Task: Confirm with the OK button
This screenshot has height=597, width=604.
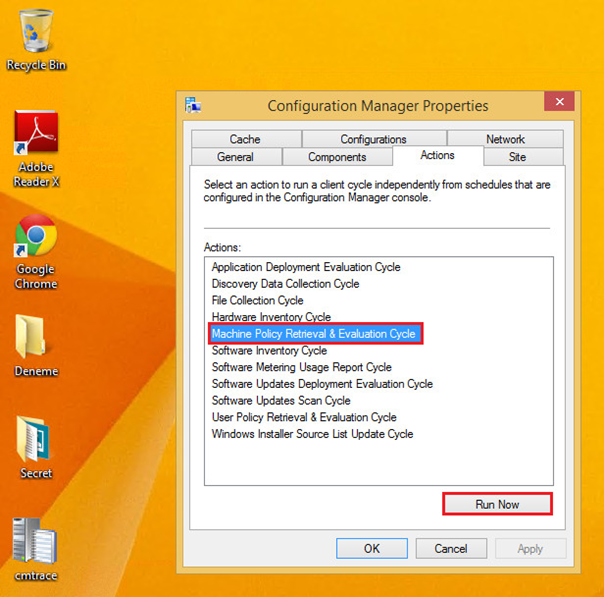Action: 371,548
